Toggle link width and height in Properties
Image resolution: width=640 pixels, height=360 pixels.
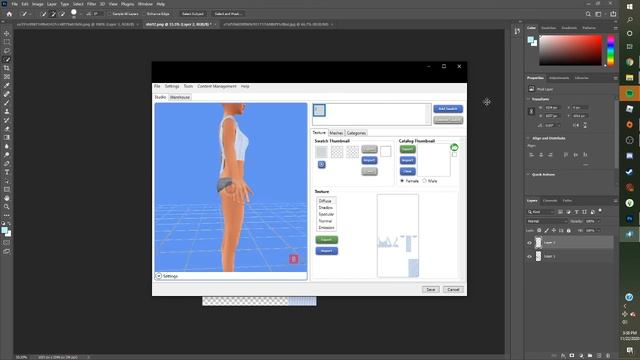(x=531, y=111)
